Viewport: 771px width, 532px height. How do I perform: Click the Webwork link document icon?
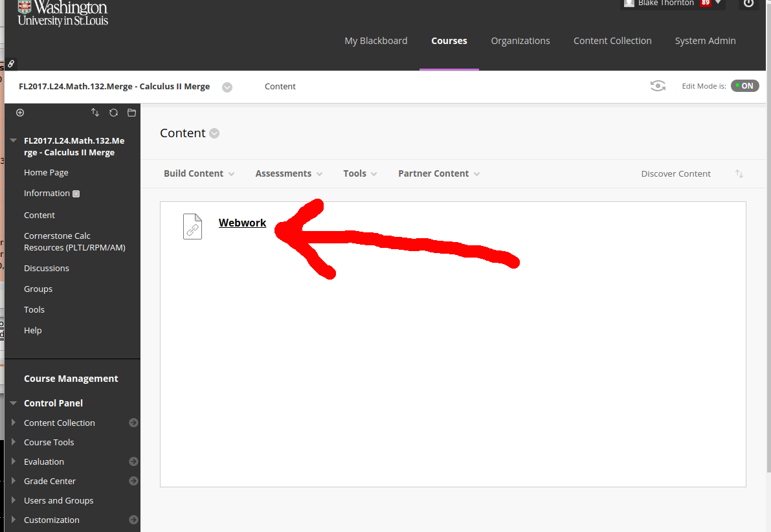(192, 227)
